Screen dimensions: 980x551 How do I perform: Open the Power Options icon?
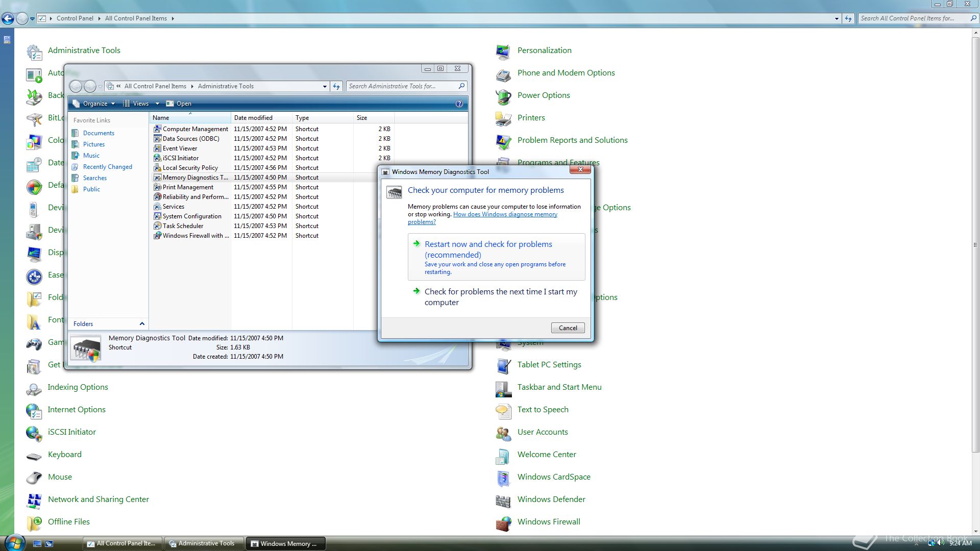(x=503, y=96)
